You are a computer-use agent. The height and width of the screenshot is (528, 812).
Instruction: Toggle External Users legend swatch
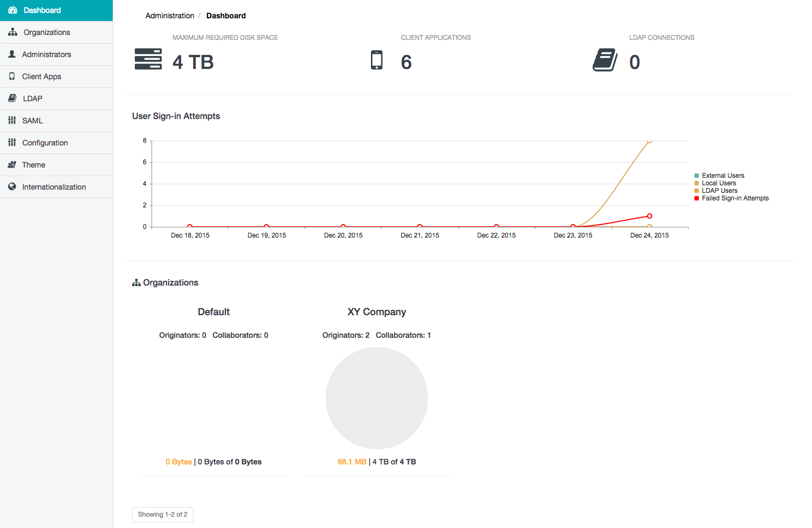point(697,176)
